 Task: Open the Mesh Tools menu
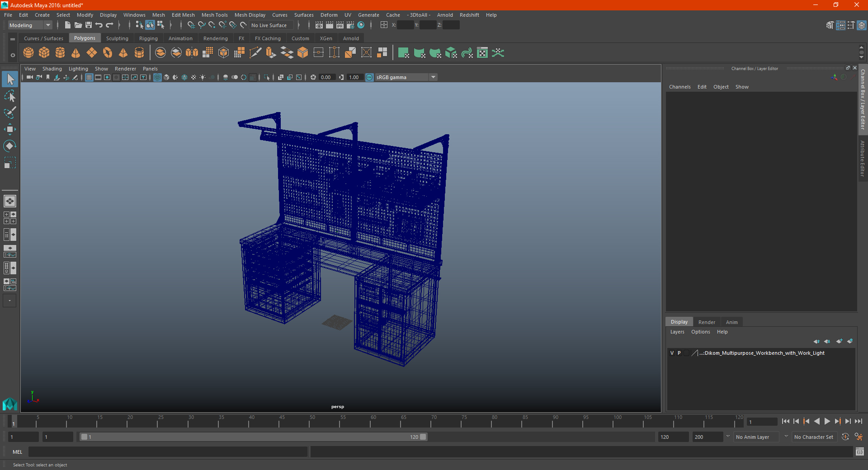coord(214,15)
